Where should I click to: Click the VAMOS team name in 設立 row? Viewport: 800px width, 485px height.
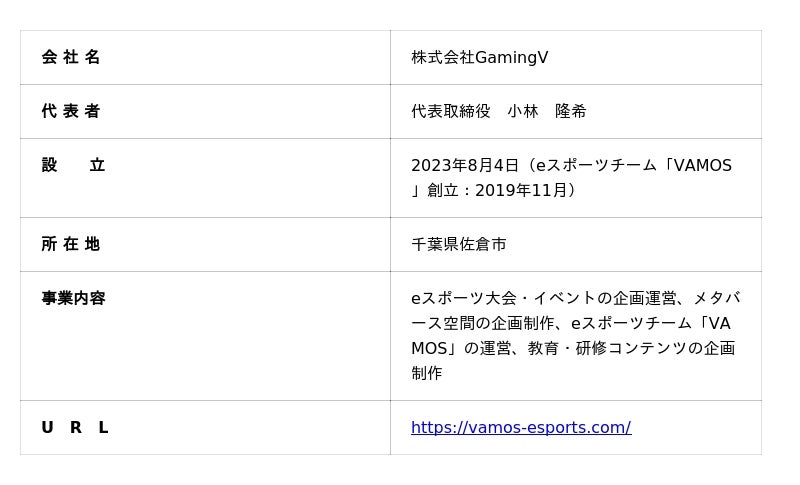pyautogui.click(x=703, y=165)
